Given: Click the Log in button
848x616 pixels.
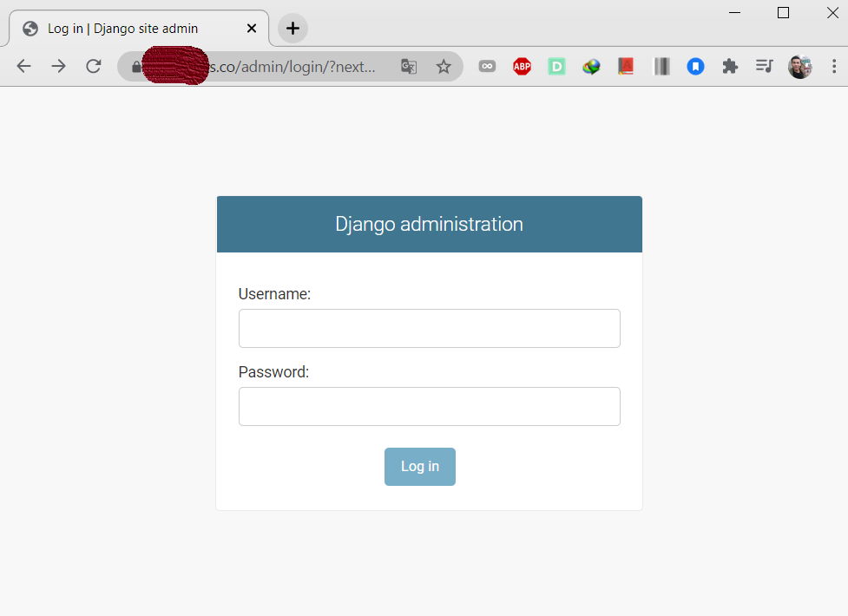Looking at the screenshot, I should [420, 466].
